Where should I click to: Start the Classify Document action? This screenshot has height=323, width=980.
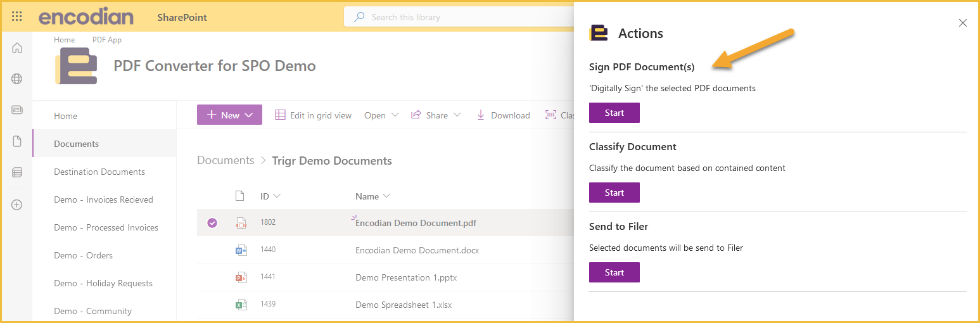click(x=614, y=193)
